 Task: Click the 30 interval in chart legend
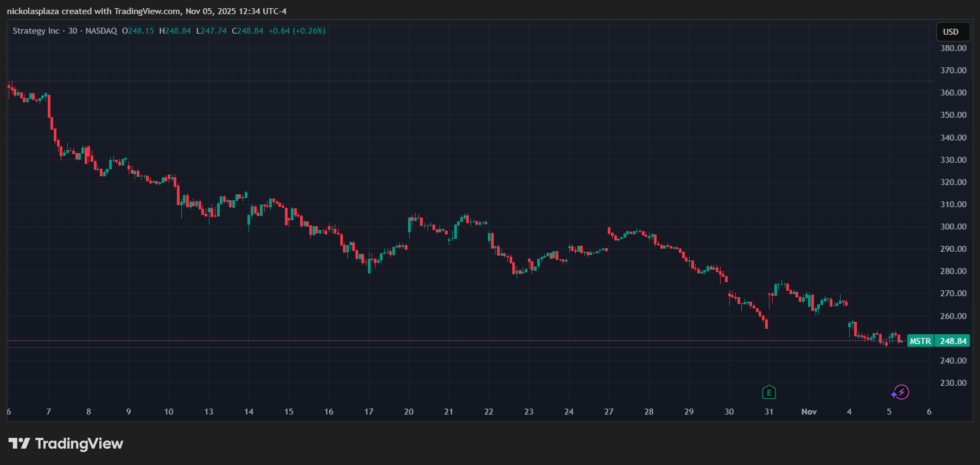pyautogui.click(x=73, y=31)
